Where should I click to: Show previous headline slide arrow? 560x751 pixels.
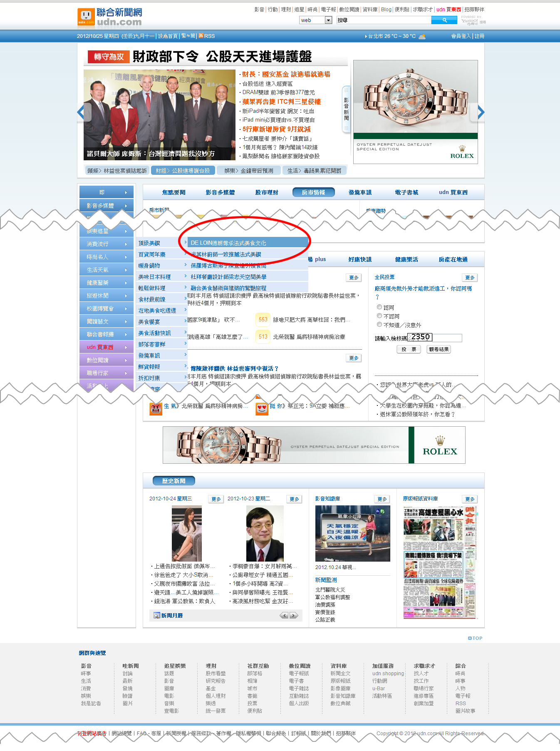click(81, 112)
